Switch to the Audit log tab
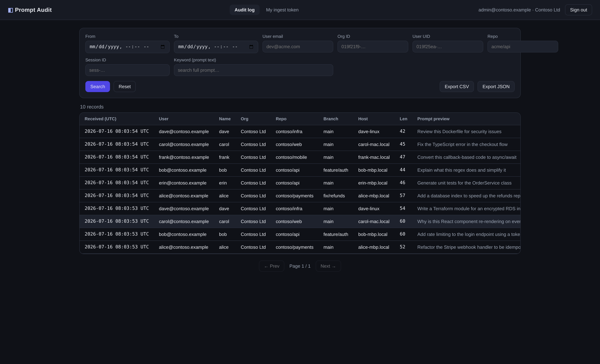The image size is (600, 364). pyautogui.click(x=244, y=10)
